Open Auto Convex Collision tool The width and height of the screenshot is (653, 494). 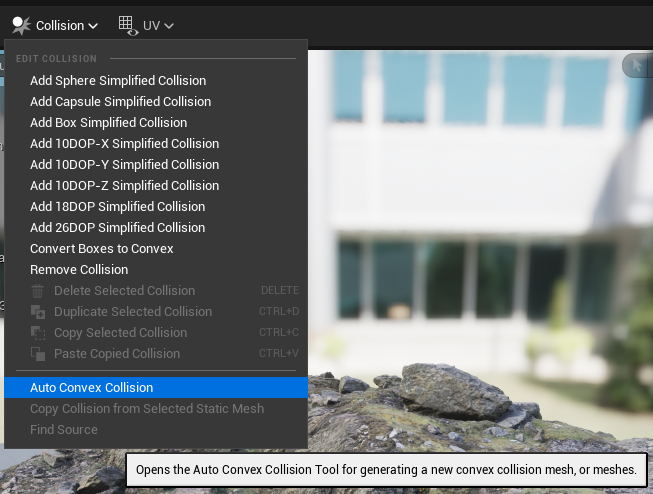tap(156, 388)
